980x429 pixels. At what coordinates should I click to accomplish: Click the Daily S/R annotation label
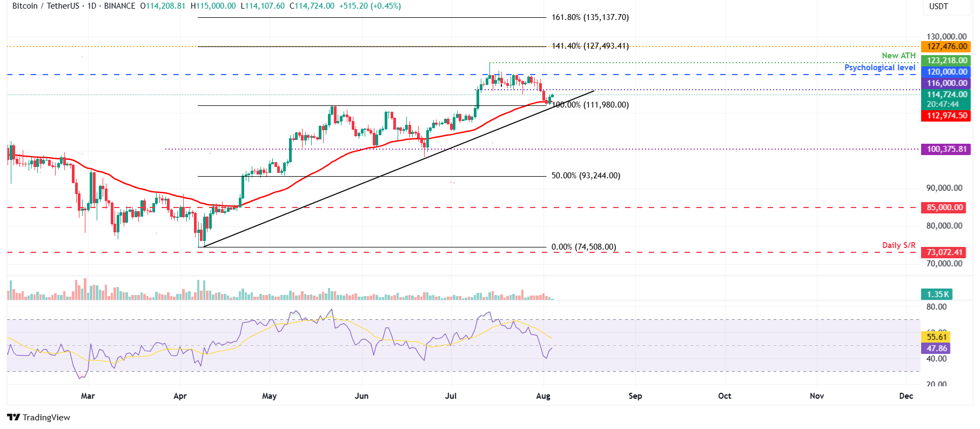pyautogui.click(x=898, y=245)
